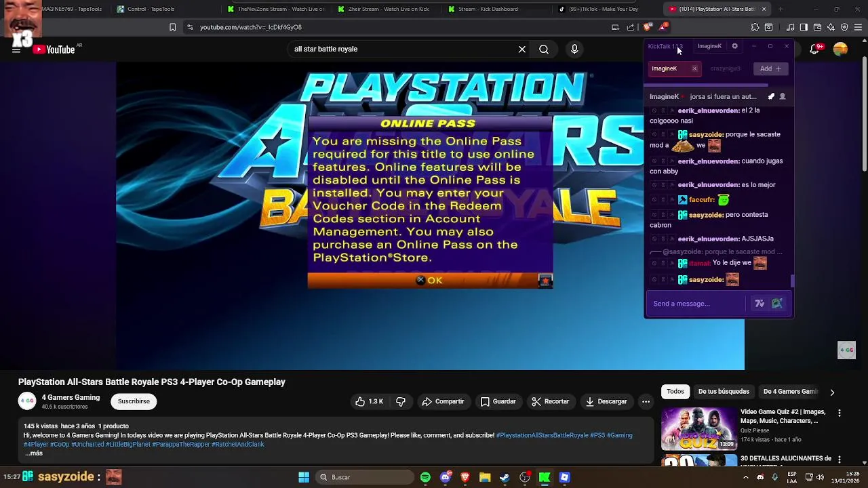Open browser extensions puzzle icon
This screenshot has width=868, height=488.
pyautogui.click(x=755, y=27)
